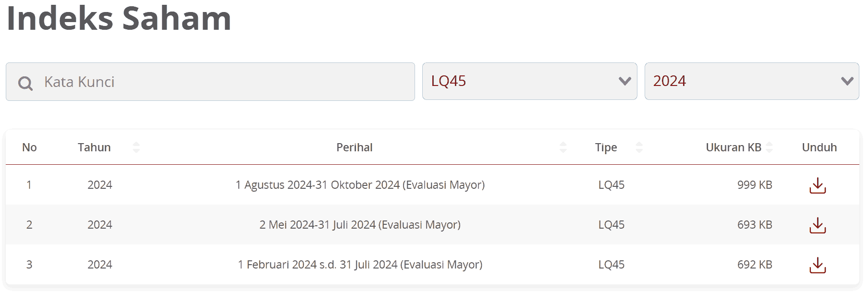Download the 1 Agustus 2024 LQ45 file
Image resolution: width=868 pixels, height=293 pixels.
[818, 185]
